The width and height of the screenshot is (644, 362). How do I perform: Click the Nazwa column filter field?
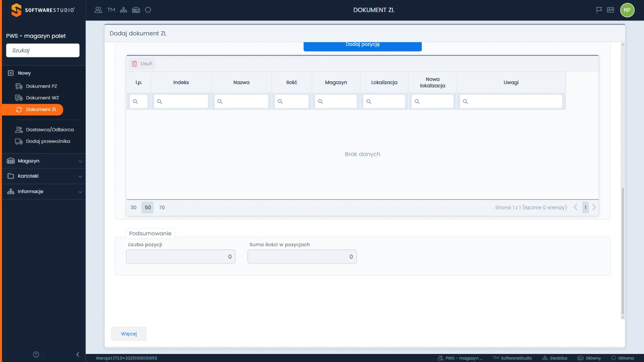click(242, 101)
